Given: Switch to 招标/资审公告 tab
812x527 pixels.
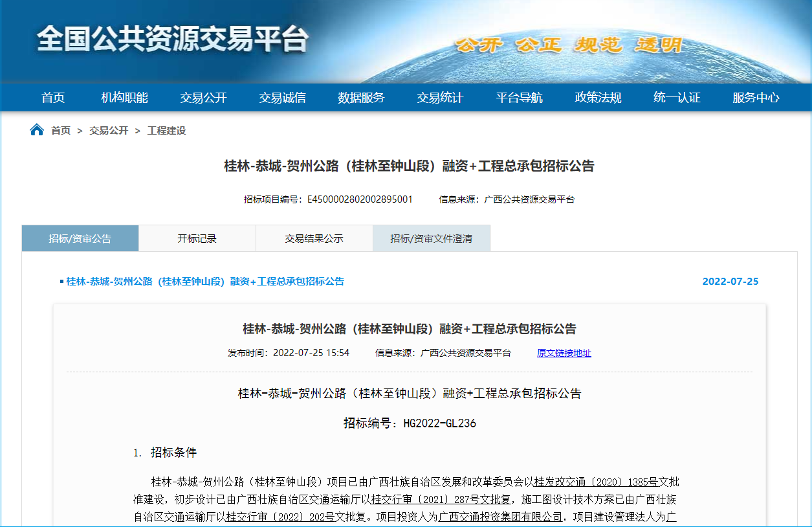Looking at the screenshot, I should click(x=80, y=238).
